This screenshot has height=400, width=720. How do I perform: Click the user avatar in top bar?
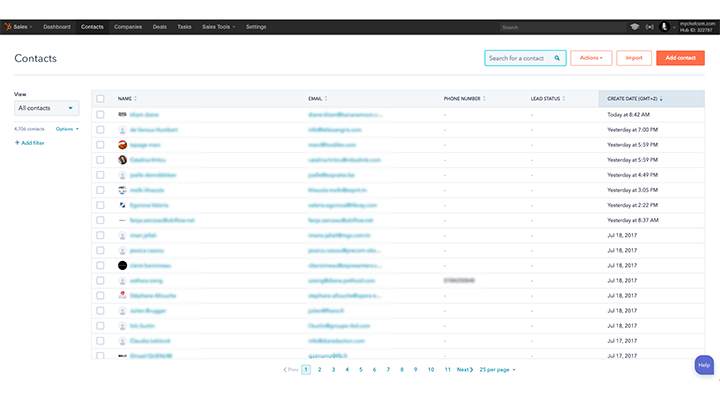(664, 27)
